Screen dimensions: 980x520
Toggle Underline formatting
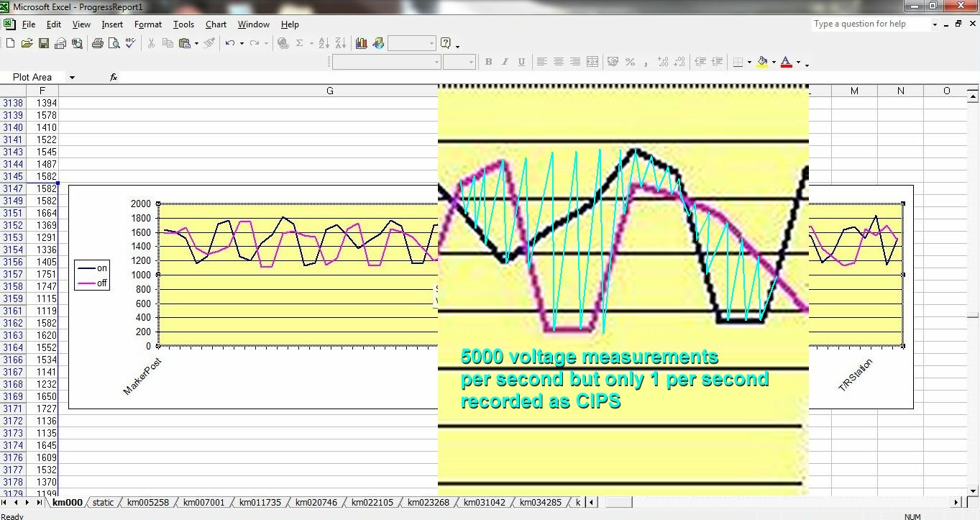click(x=521, y=62)
